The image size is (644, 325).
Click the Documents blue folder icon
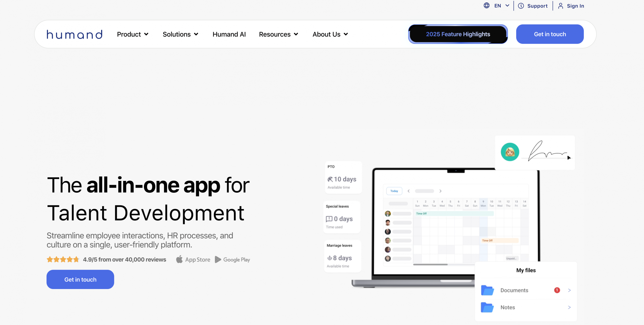487,290
